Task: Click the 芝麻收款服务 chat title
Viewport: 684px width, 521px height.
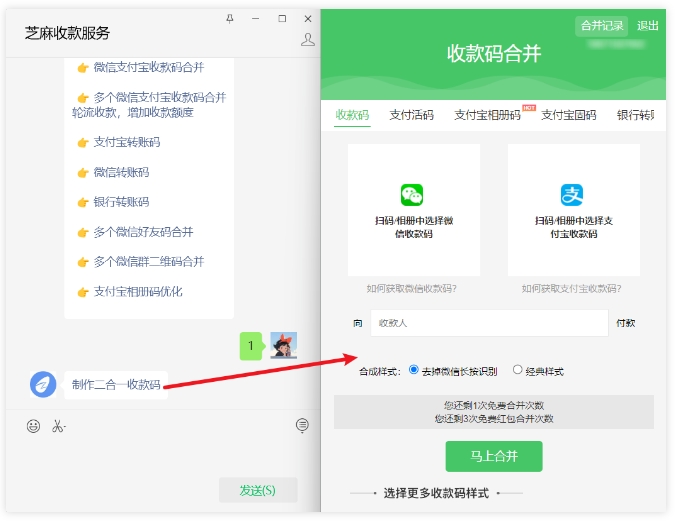Action: [x=67, y=33]
